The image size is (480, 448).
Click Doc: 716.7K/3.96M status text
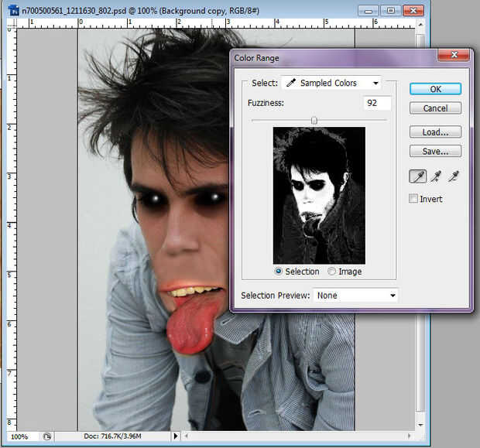(x=112, y=436)
